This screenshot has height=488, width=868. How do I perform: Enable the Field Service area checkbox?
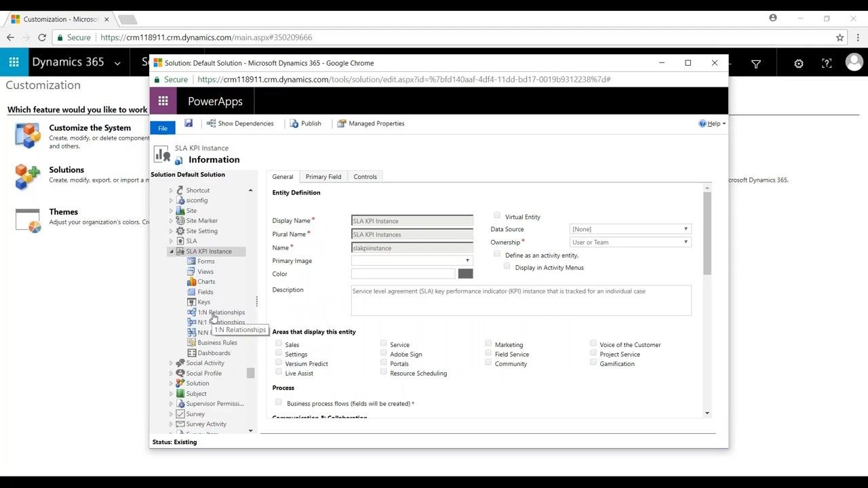pos(488,353)
